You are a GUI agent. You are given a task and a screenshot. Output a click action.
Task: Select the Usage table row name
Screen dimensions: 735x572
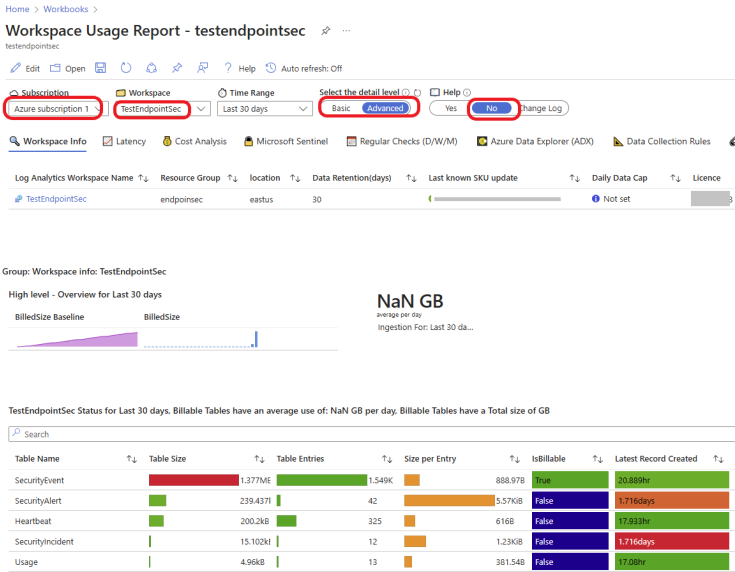(x=26, y=562)
